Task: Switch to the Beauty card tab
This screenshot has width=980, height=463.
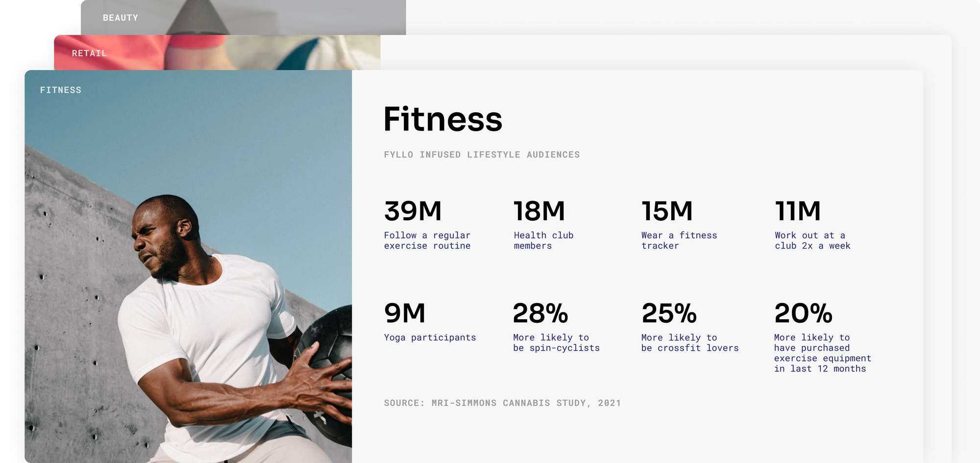Action: (x=121, y=18)
